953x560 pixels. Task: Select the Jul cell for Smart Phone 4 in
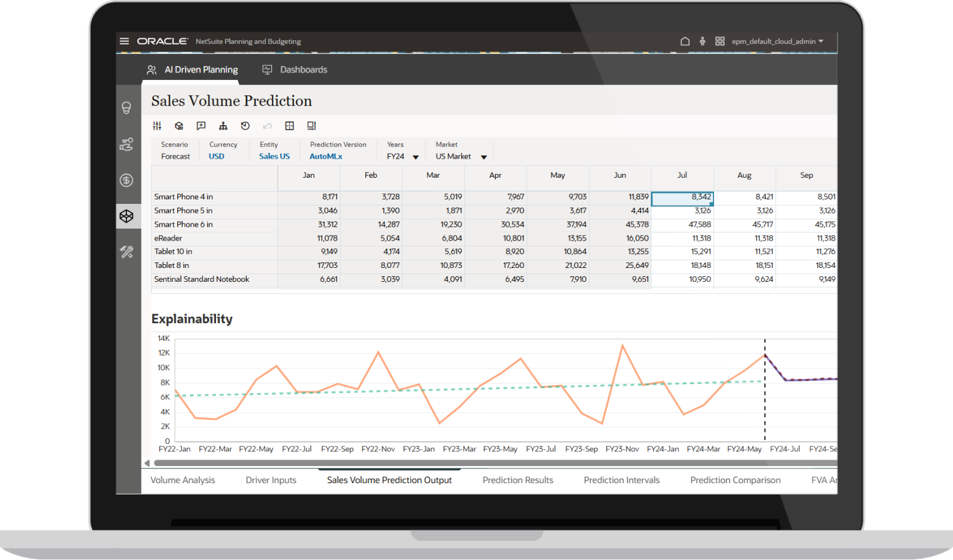click(682, 198)
